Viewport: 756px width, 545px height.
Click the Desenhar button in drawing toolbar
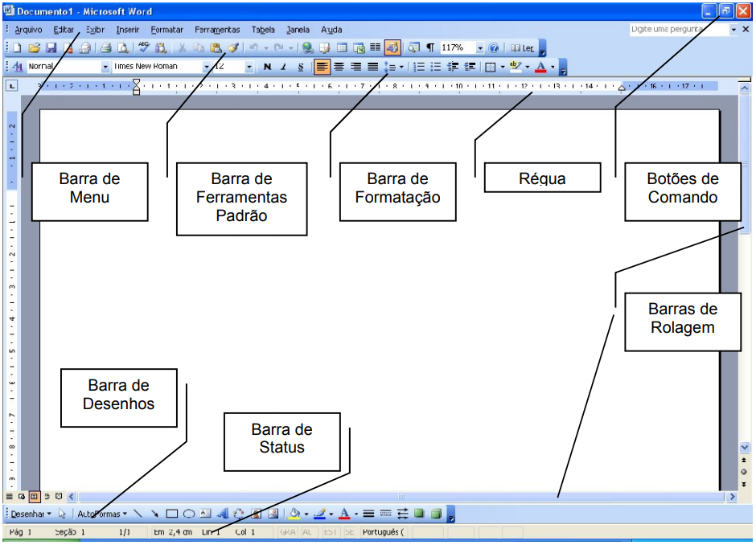coord(30,514)
